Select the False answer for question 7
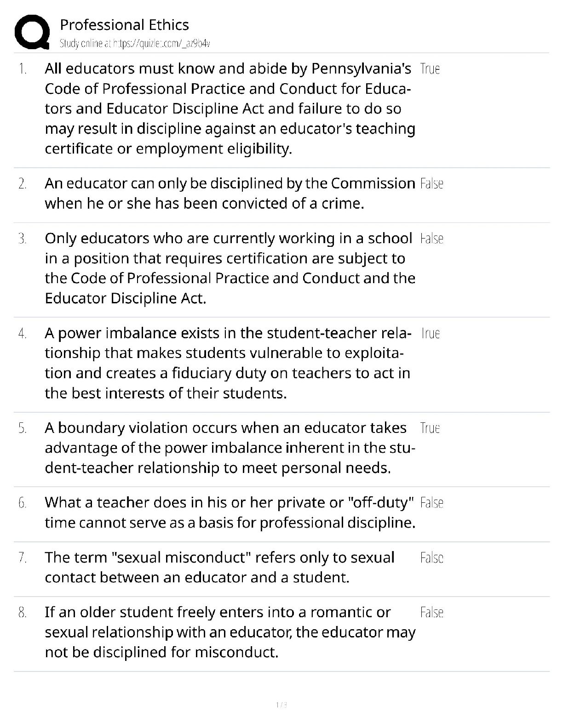 [x=431, y=558]
